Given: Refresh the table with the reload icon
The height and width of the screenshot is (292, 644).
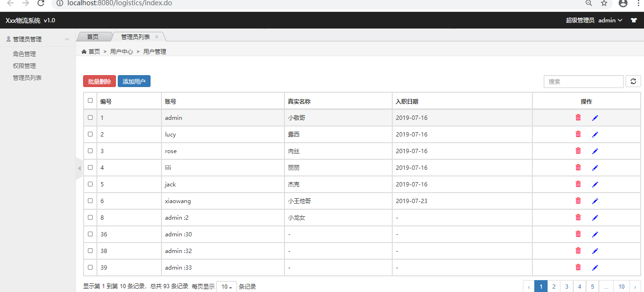Looking at the screenshot, I should point(633,81).
